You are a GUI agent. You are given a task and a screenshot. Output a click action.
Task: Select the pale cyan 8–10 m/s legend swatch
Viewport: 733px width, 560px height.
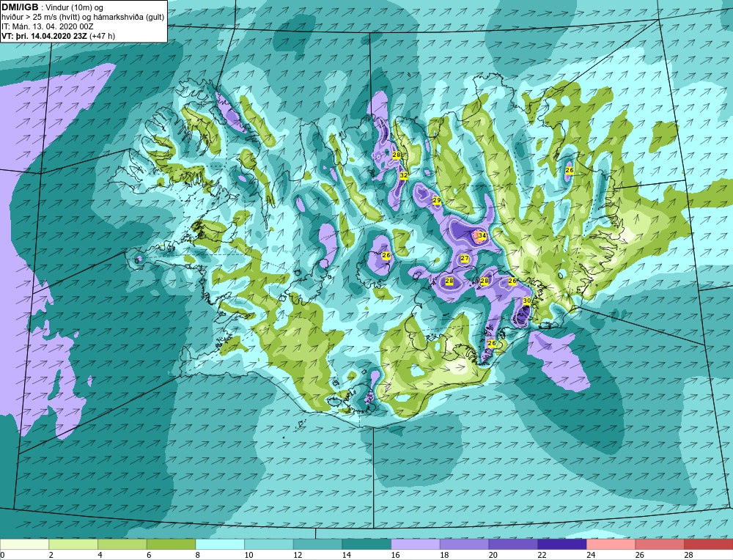220,544
